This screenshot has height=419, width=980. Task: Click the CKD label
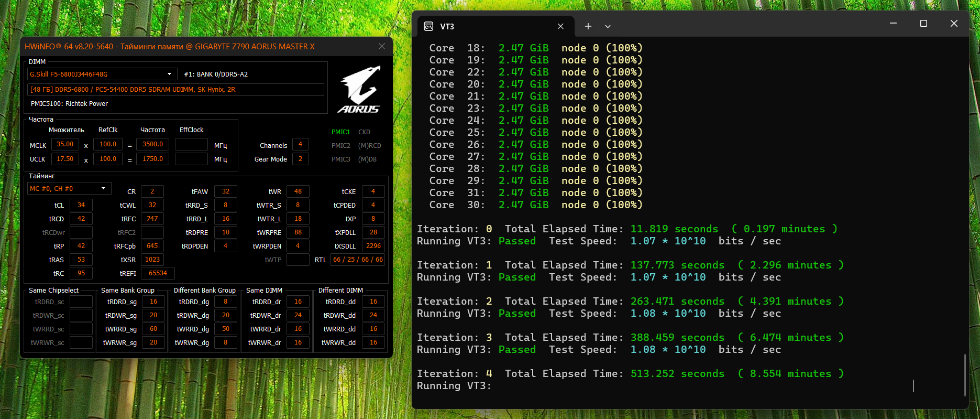pos(364,132)
